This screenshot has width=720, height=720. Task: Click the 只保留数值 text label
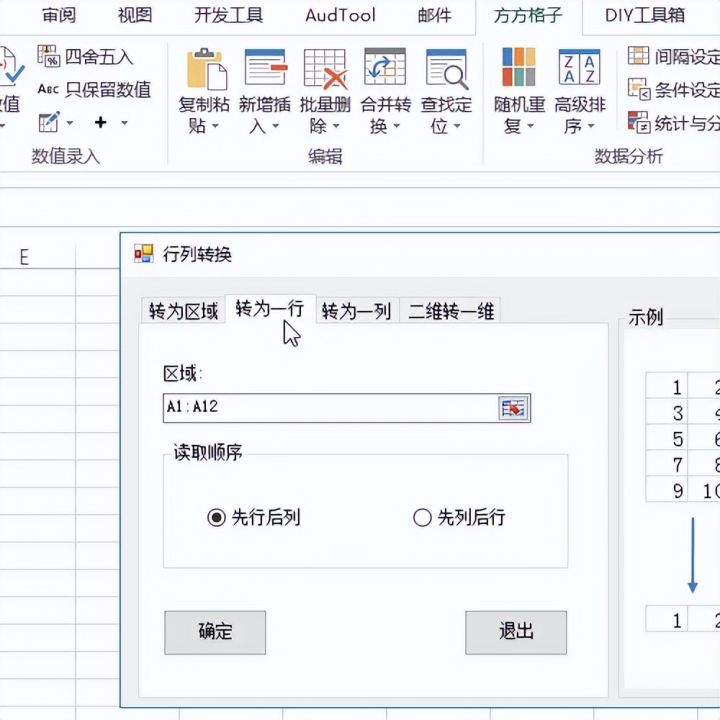[x=108, y=90]
